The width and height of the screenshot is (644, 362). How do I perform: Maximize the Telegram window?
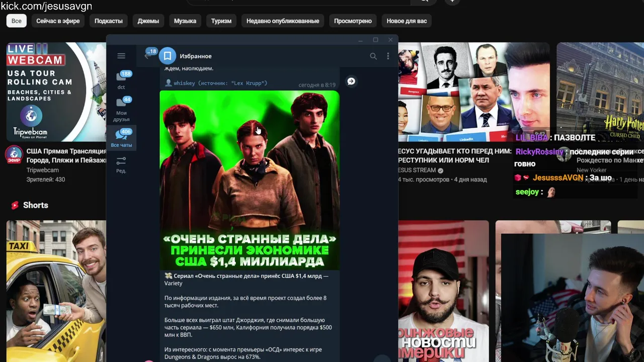[375, 40]
